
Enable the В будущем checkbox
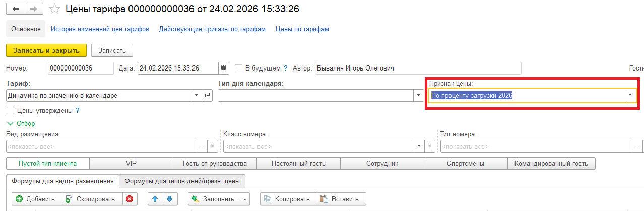[x=239, y=68]
